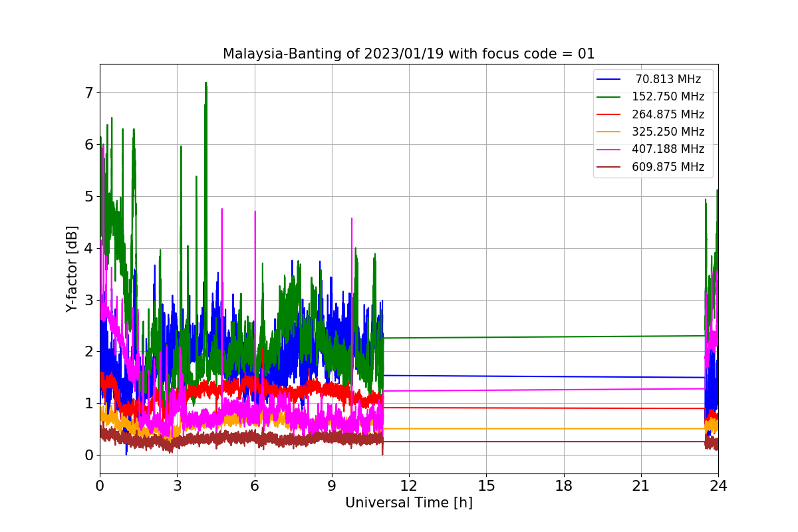
Task: Click x-axis tick label 24
Action: point(718,485)
